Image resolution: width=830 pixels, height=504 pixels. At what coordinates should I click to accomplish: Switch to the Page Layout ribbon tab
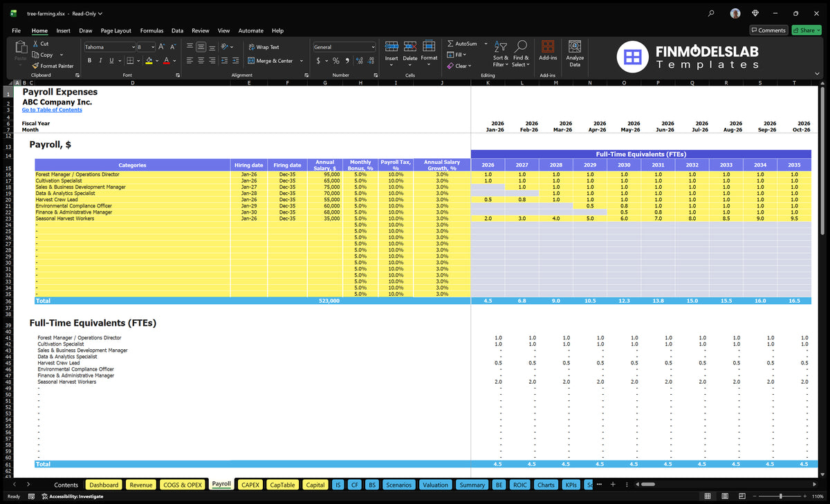pyautogui.click(x=116, y=30)
